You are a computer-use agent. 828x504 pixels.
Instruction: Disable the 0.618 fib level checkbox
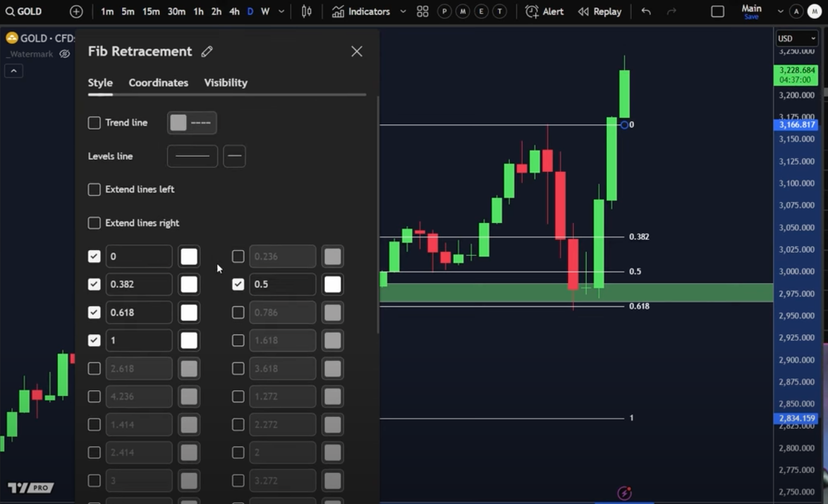point(94,312)
